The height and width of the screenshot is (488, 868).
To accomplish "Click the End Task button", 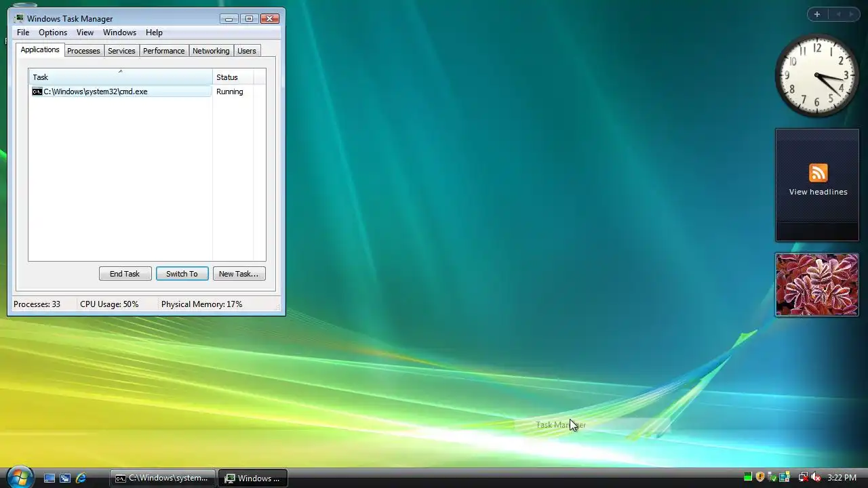I will 125,274.
